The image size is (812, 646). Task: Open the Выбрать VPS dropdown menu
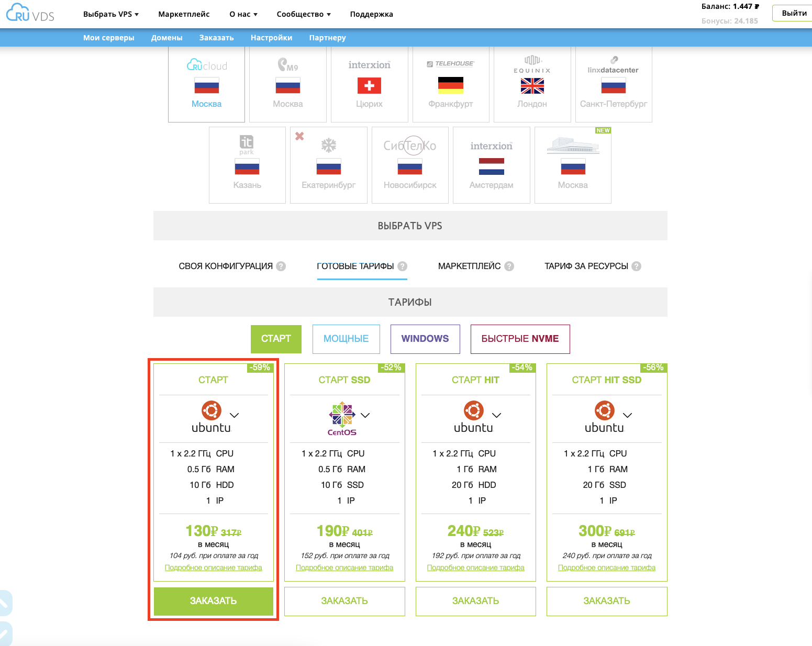point(111,14)
